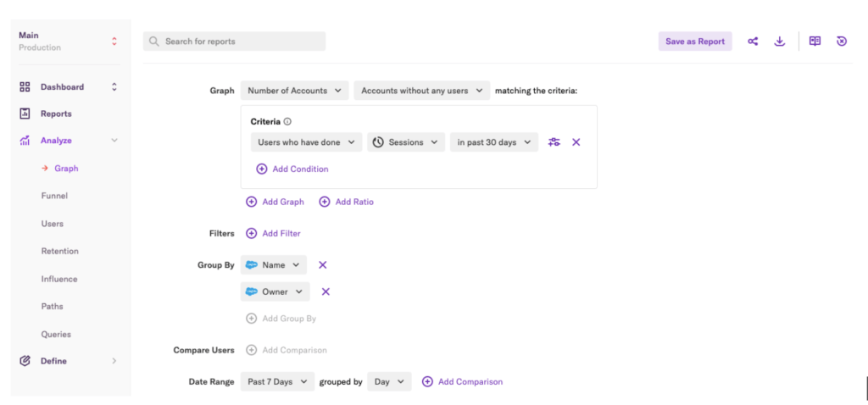The height and width of the screenshot is (405, 868).
Task: Click the Save as Report button
Action: click(694, 42)
